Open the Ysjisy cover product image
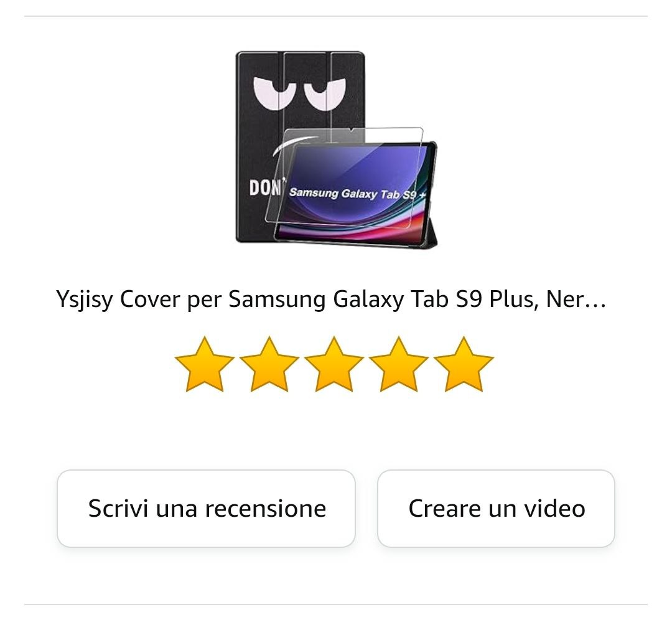The width and height of the screenshot is (672, 617). pos(337,150)
